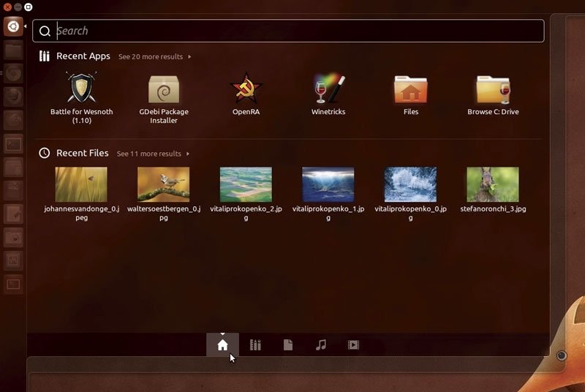Open the System Monitor icon in launcher
This screenshot has height=392, width=585.
(x=13, y=260)
